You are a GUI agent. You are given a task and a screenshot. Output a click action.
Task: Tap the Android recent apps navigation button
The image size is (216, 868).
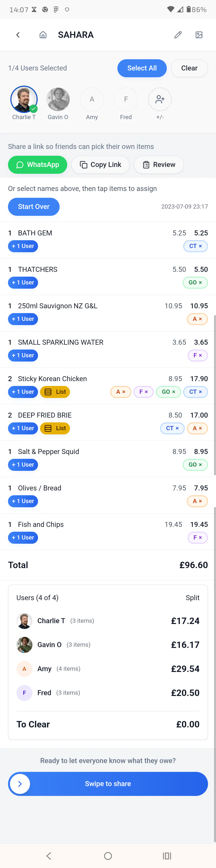point(167,856)
